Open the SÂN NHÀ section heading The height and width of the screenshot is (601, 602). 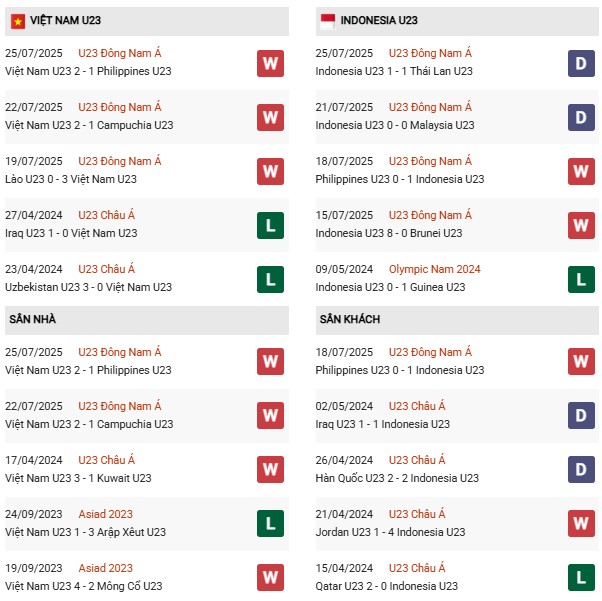point(32,319)
